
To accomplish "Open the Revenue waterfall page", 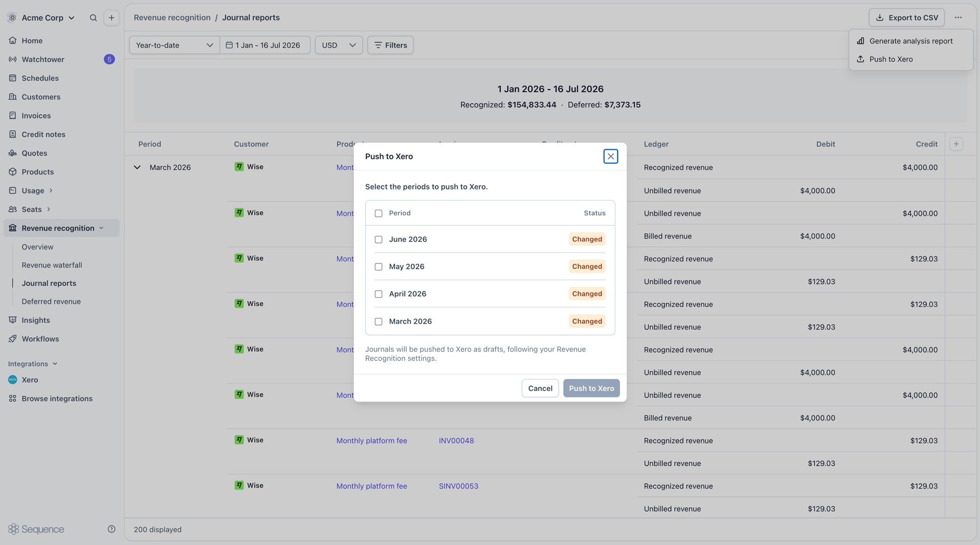I will pyautogui.click(x=52, y=265).
